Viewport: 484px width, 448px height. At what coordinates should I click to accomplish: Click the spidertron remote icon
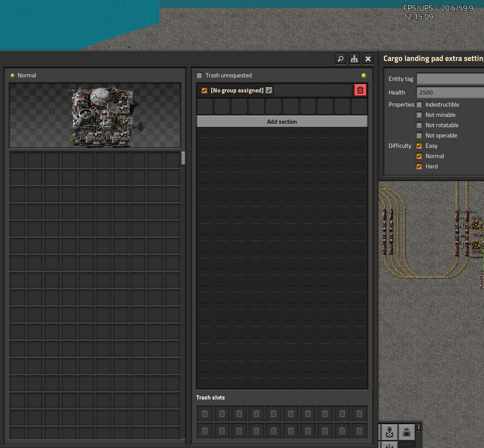point(407,432)
